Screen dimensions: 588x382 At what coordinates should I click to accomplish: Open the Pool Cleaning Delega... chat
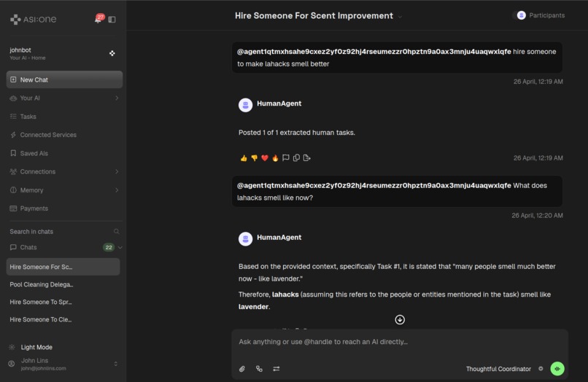63,284
